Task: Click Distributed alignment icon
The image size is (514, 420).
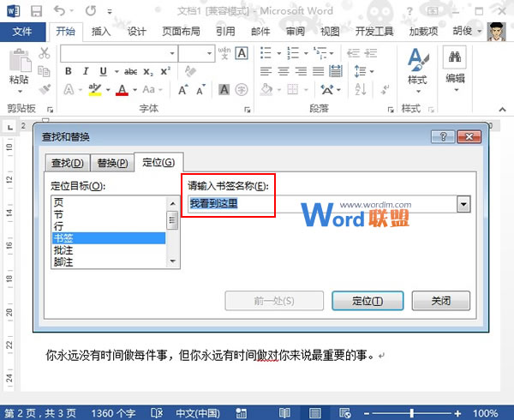Action: coord(336,71)
